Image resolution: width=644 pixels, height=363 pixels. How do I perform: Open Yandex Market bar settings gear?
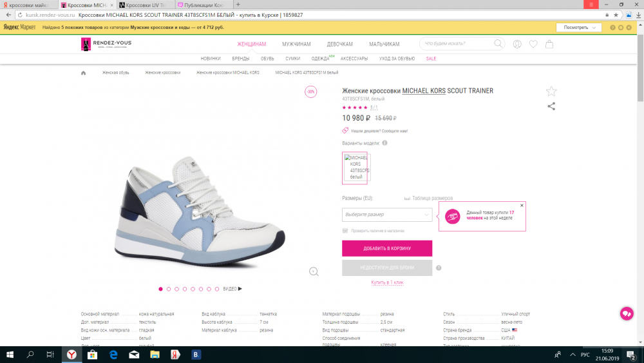pos(621,28)
